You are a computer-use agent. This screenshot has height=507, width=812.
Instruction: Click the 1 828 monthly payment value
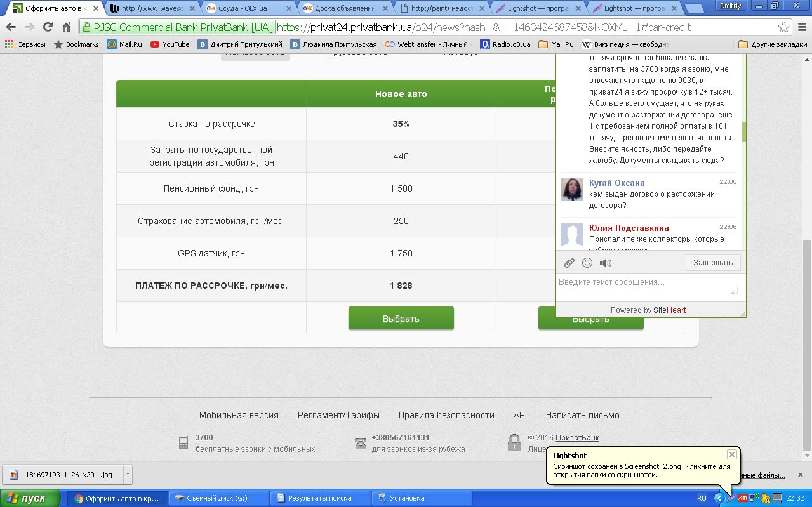pos(401,286)
